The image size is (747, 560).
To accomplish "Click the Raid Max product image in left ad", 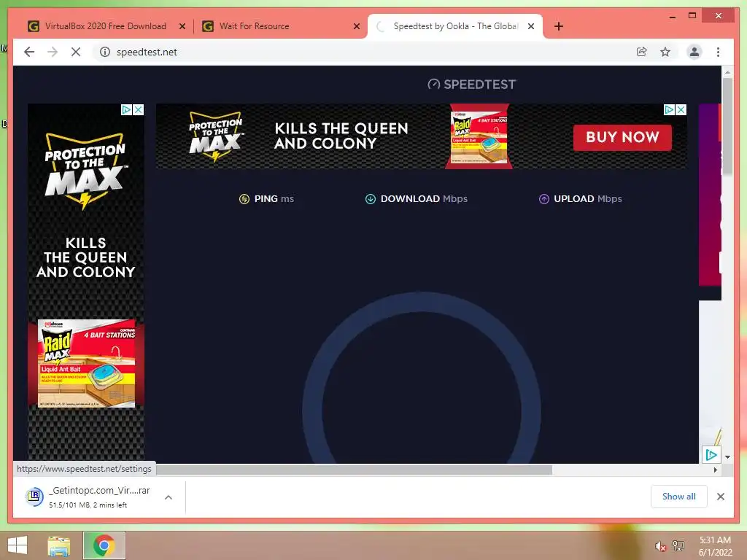I will coord(86,363).
